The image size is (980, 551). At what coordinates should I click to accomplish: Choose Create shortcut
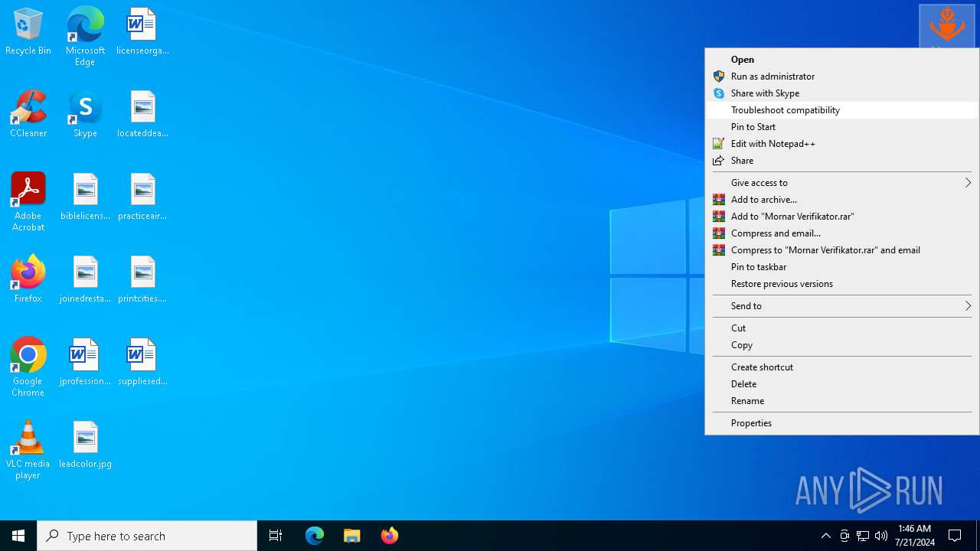pyautogui.click(x=842, y=367)
